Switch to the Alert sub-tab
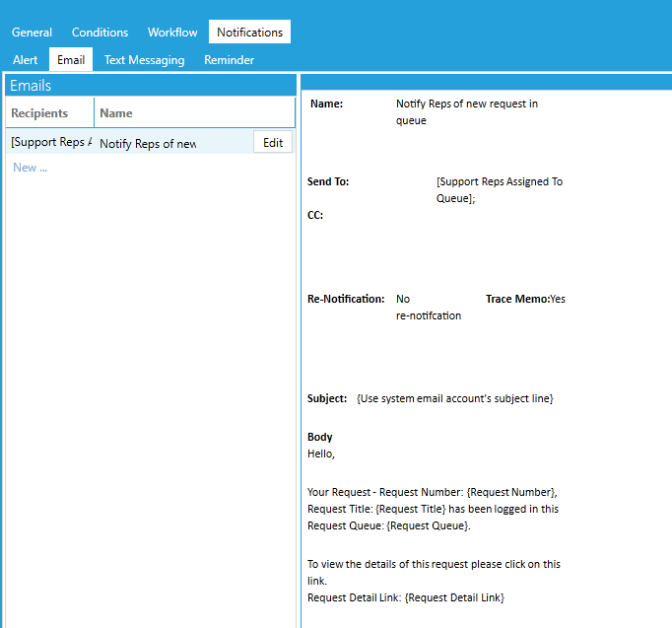672x628 pixels. tap(26, 60)
